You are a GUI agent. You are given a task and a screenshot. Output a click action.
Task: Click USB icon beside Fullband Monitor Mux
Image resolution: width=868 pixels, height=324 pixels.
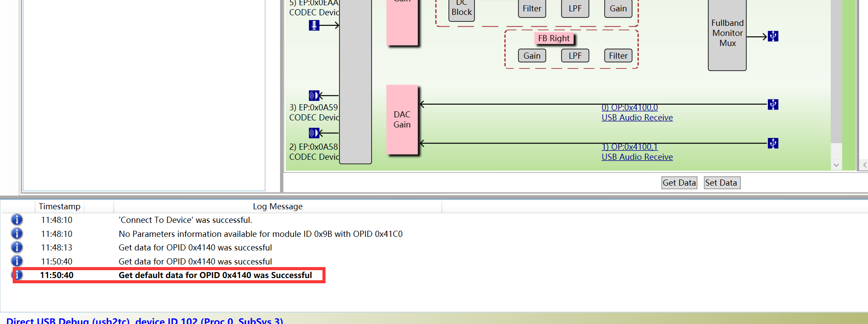773,36
